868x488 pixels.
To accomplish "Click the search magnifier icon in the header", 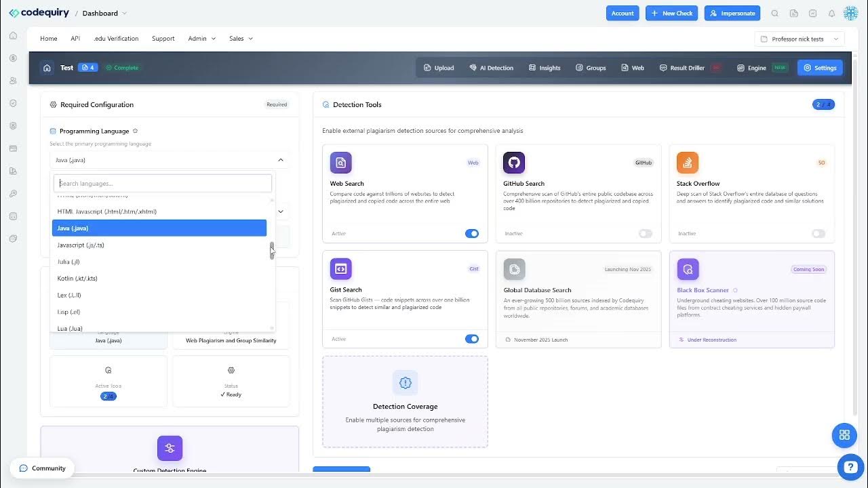I will click(774, 13).
